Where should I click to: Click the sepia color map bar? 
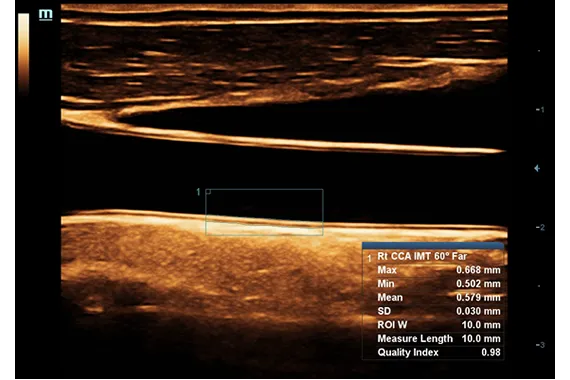click(x=24, y=53)
